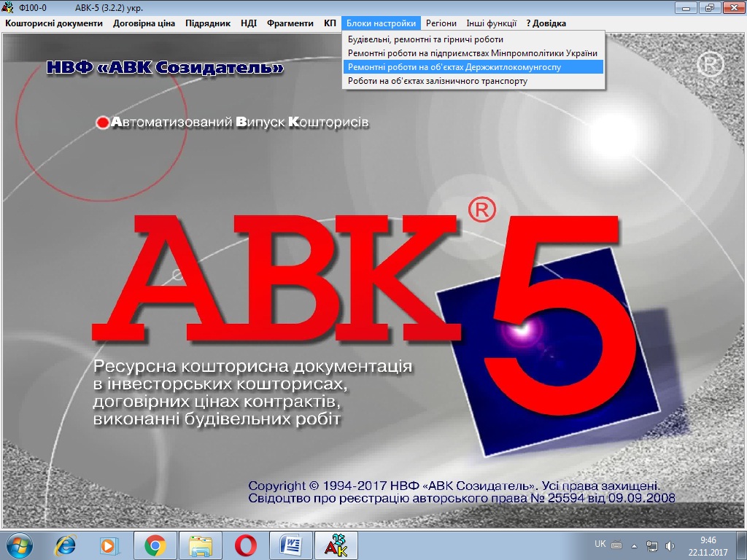Viewport: 747px width, 560px height.
Task: Switch to Microsoft Word on the taskbar
Action: (291, 545)
